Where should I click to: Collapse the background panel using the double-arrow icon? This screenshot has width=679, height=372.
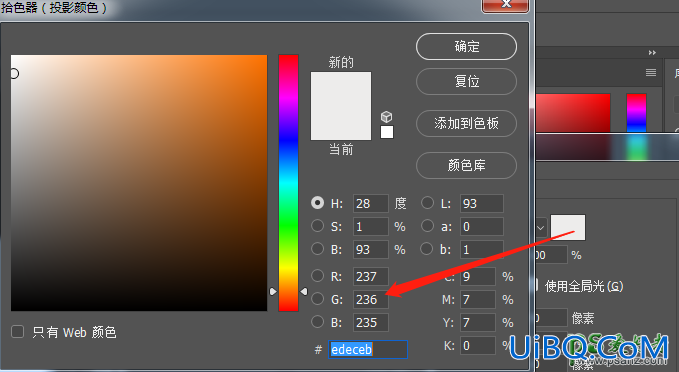point(652,52)
